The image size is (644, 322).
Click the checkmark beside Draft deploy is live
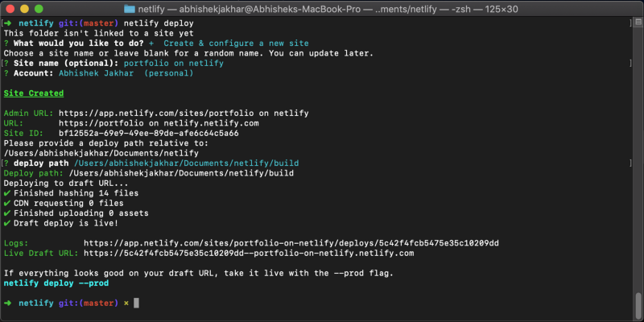[7, 223]
